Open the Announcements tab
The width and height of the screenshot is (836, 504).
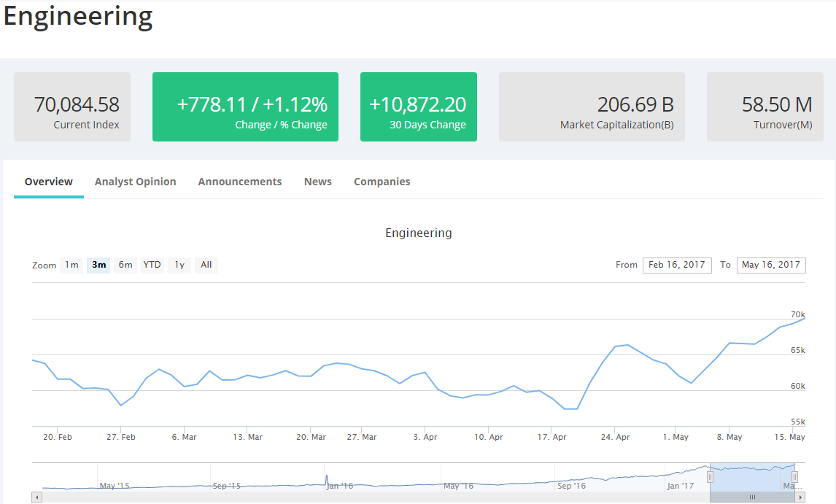pyautogui.click(x=239, y=181)
